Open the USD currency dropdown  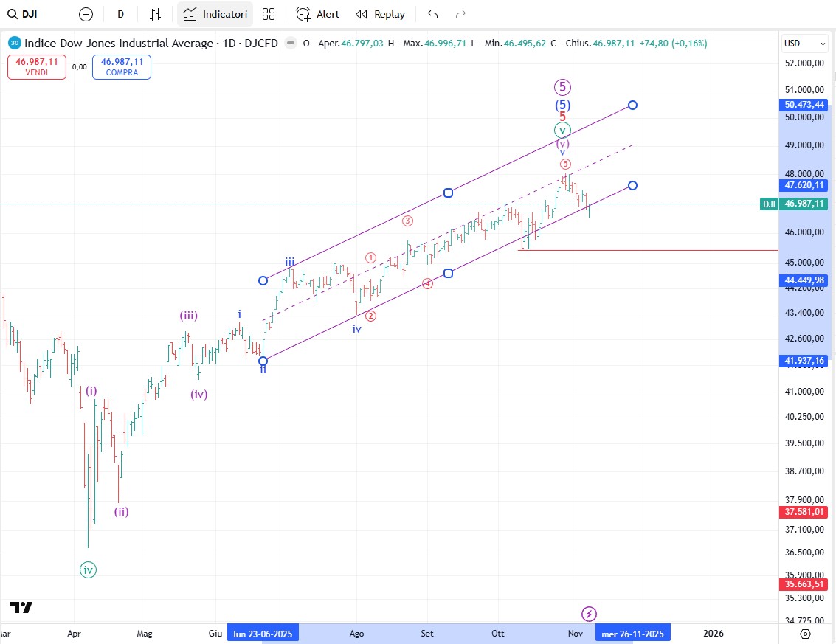(804, 44)
